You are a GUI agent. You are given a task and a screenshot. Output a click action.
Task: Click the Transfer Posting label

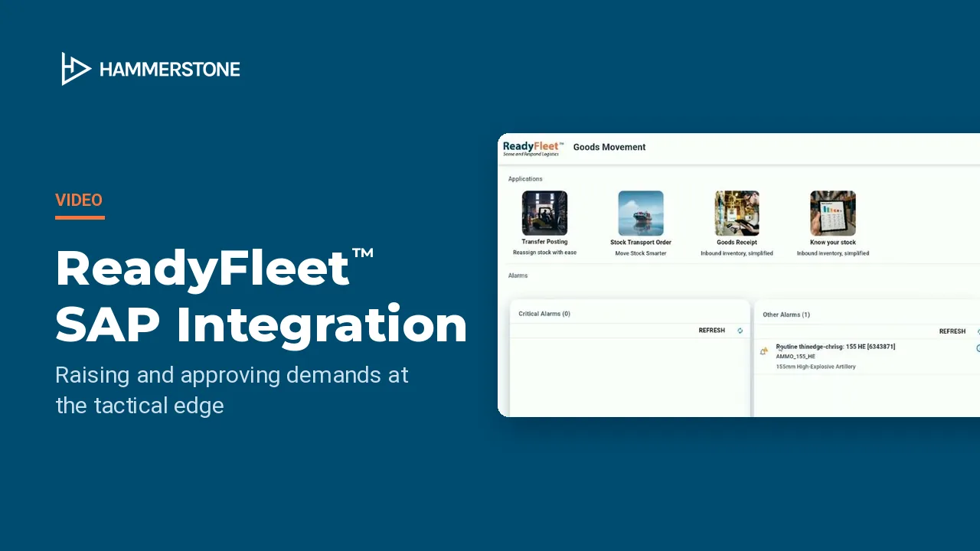[544, 242]
